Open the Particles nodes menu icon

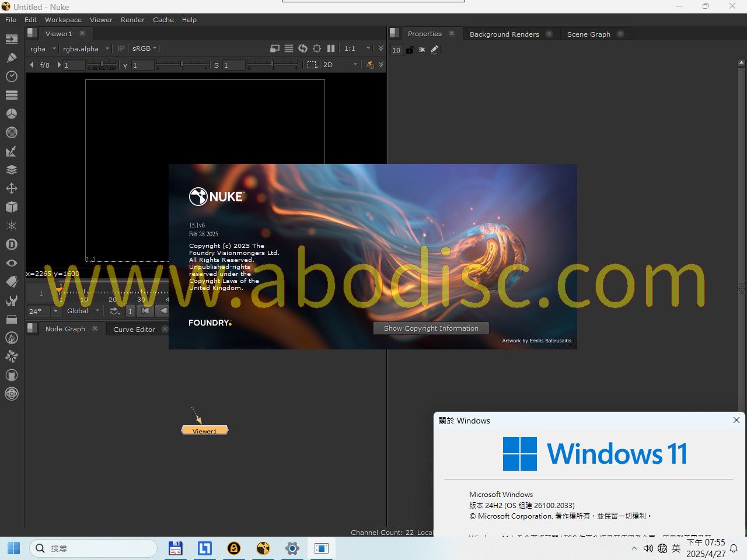tap(12, 226)
